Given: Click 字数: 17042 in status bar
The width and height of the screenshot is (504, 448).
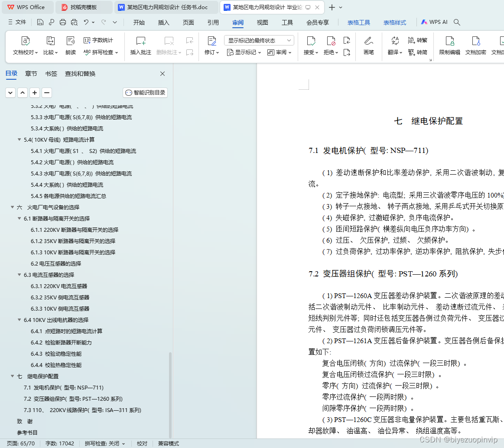Looking at the screenshot, I should (60, 444).
